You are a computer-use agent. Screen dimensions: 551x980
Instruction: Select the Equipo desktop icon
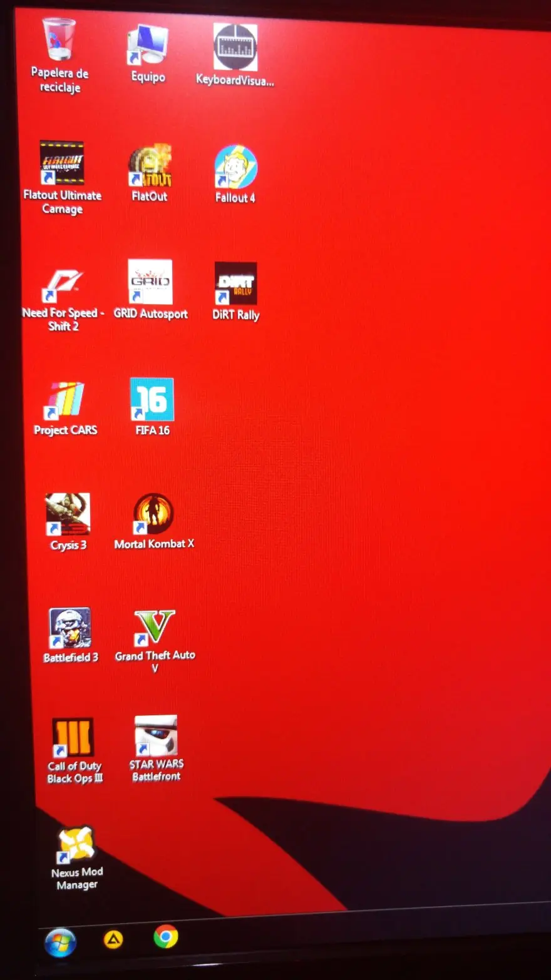148,44
